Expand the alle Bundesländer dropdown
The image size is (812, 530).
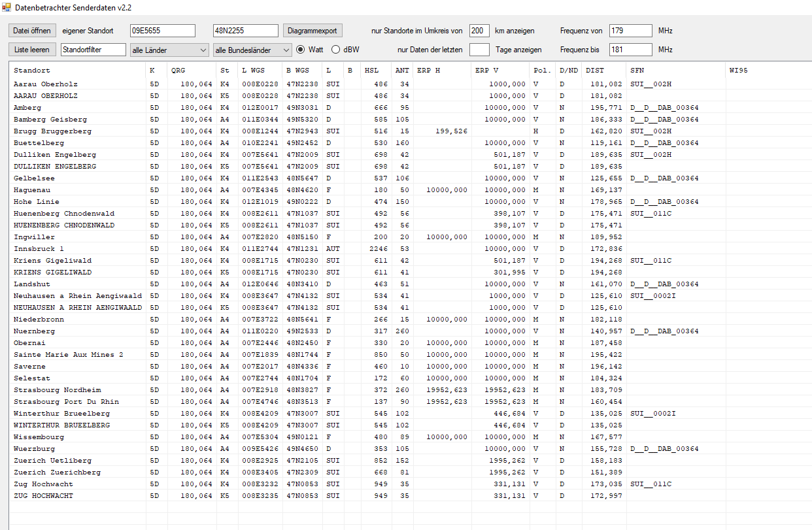tap(252, 50)
